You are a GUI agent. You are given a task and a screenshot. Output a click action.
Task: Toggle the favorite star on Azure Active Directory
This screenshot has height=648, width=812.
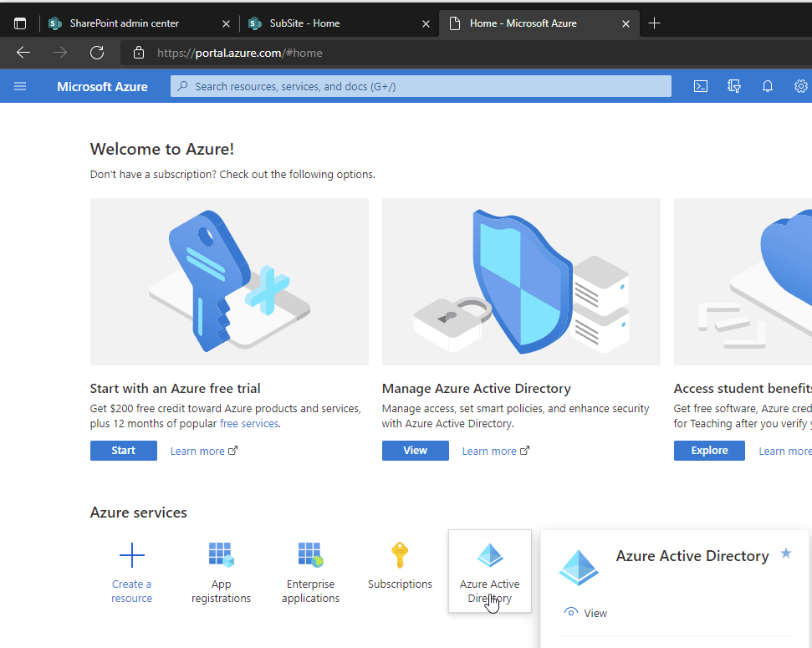784,554
